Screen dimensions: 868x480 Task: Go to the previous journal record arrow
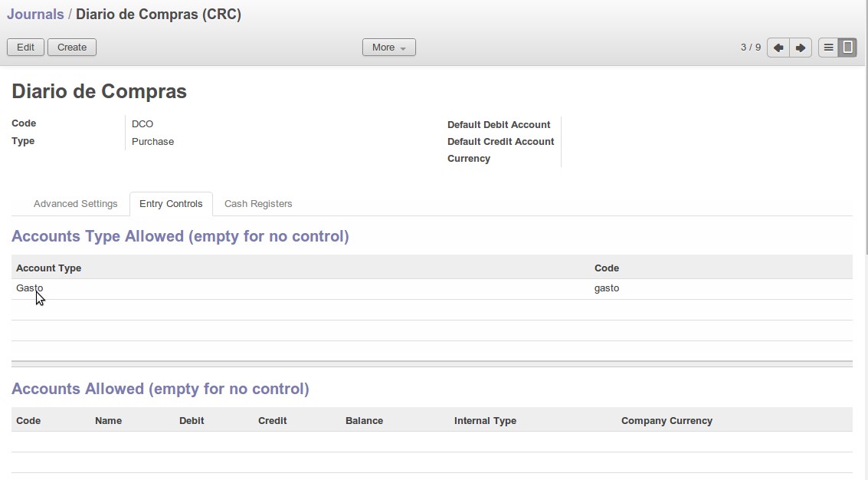[x=778, y=48]
